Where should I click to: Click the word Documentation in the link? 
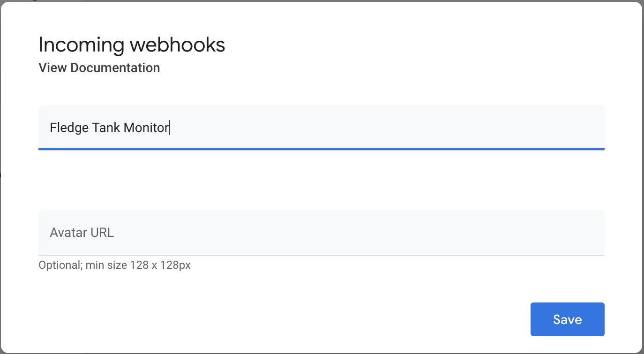coord(115,68)
